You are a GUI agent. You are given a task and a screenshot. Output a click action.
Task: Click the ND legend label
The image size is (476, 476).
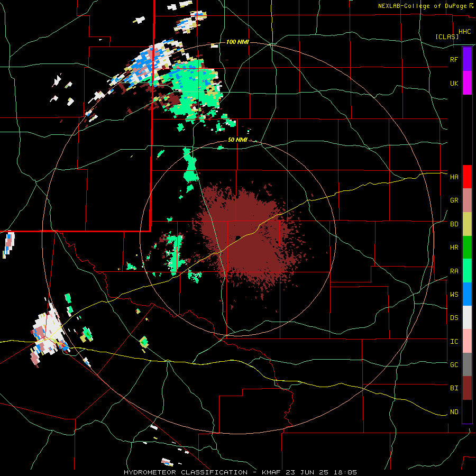coord(454,412)
